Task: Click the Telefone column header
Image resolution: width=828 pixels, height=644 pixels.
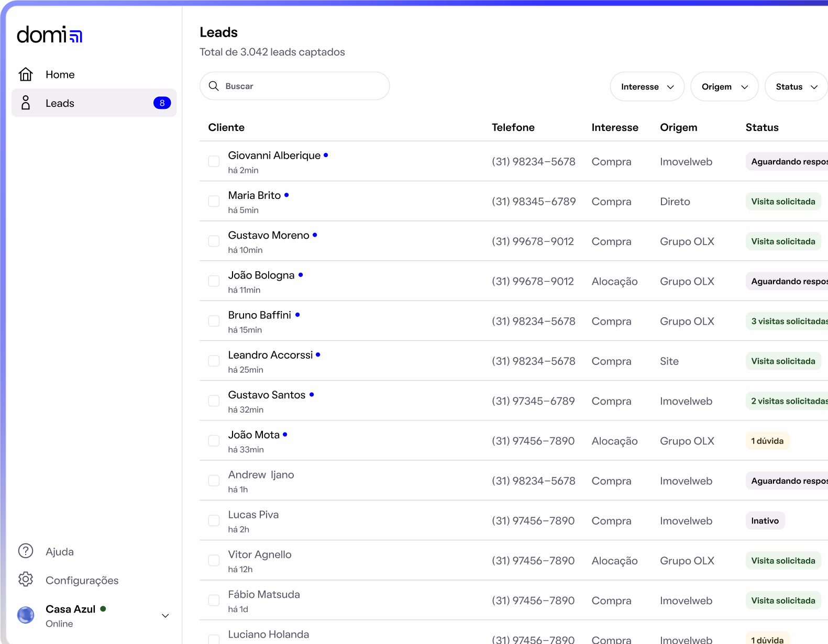Action: (x=513, y=127)
